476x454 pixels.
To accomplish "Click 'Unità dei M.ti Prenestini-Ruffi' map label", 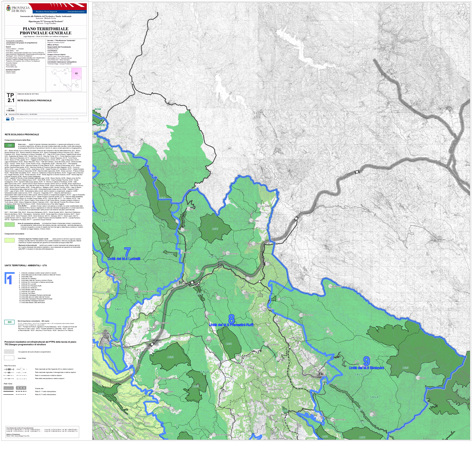I will tap(231, 325).
